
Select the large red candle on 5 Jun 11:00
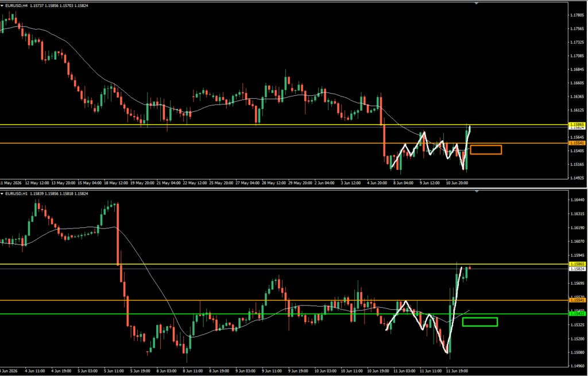(x=118, y=234)
